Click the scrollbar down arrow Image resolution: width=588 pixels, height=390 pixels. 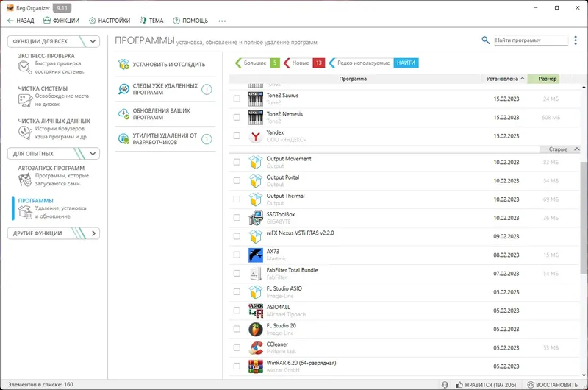[x=584, y=375]
